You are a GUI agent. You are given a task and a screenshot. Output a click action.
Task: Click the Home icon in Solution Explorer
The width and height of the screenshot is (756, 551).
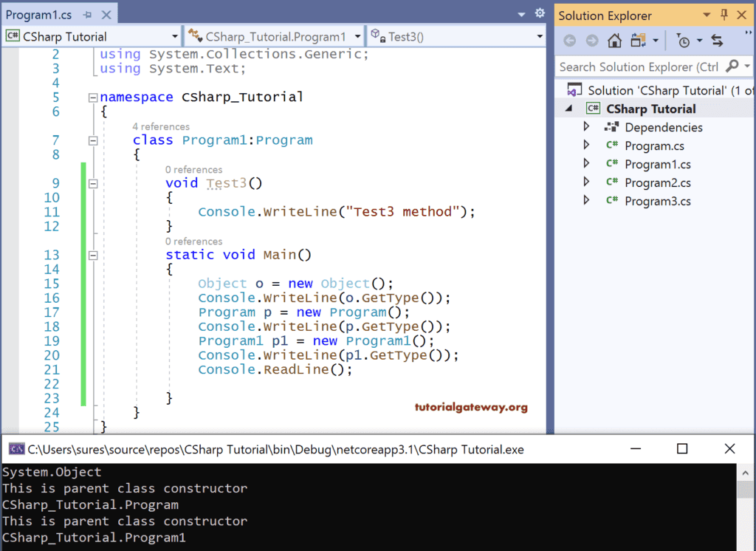pos(614,41)
